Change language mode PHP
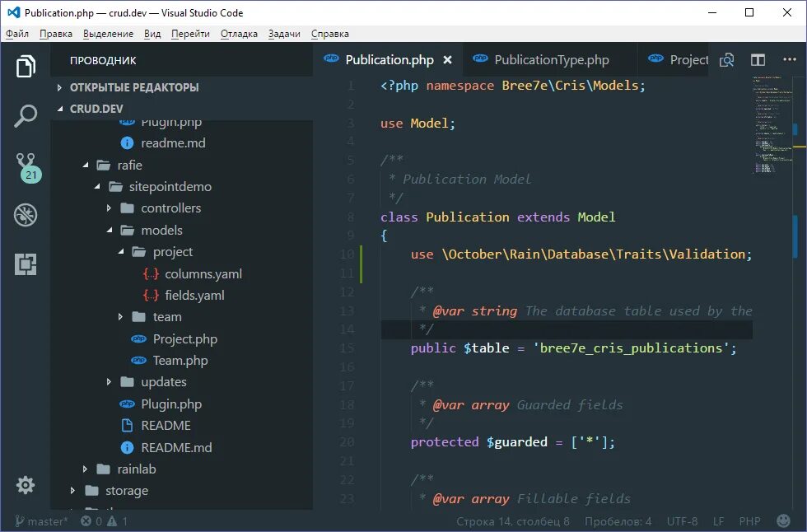 pyautogui.click(x=749, y=521)
